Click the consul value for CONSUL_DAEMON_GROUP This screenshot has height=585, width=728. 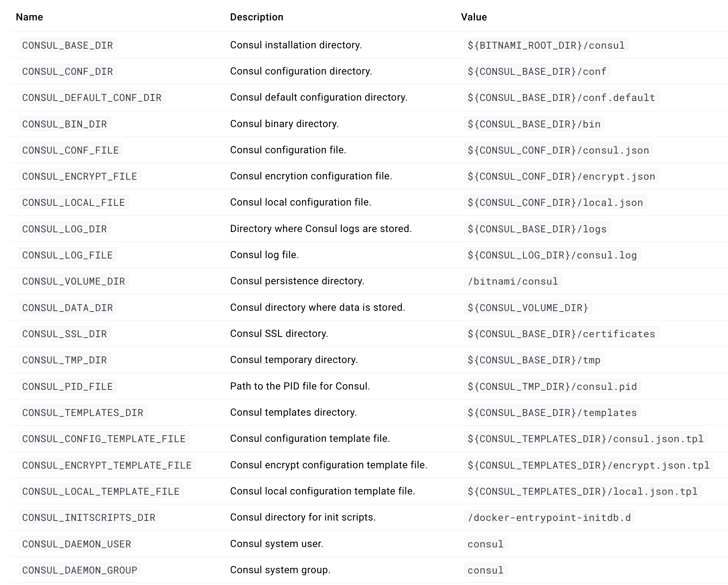485,570
